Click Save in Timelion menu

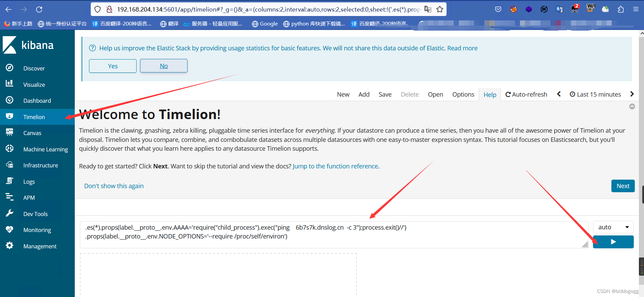tap(385, 95)
